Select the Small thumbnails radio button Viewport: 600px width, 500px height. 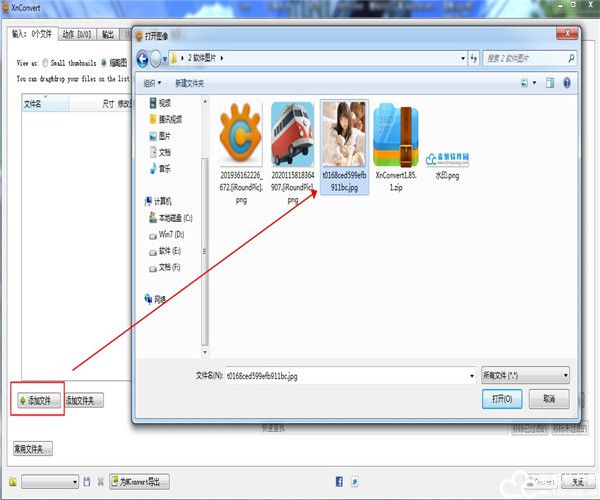click(x=45, y=63)
